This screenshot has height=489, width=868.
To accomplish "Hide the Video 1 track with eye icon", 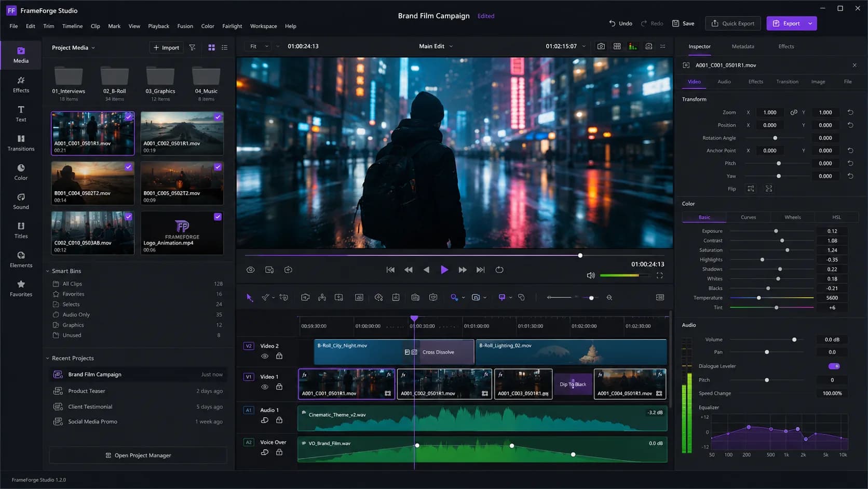I will [265, 387].
